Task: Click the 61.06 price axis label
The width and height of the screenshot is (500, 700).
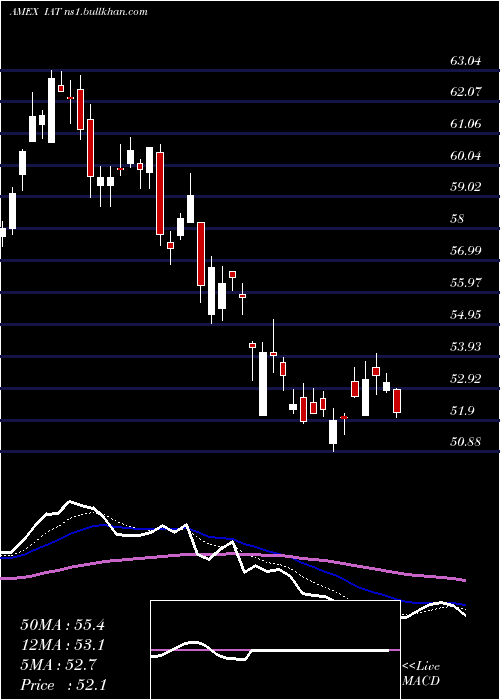Action: (466, 124)
